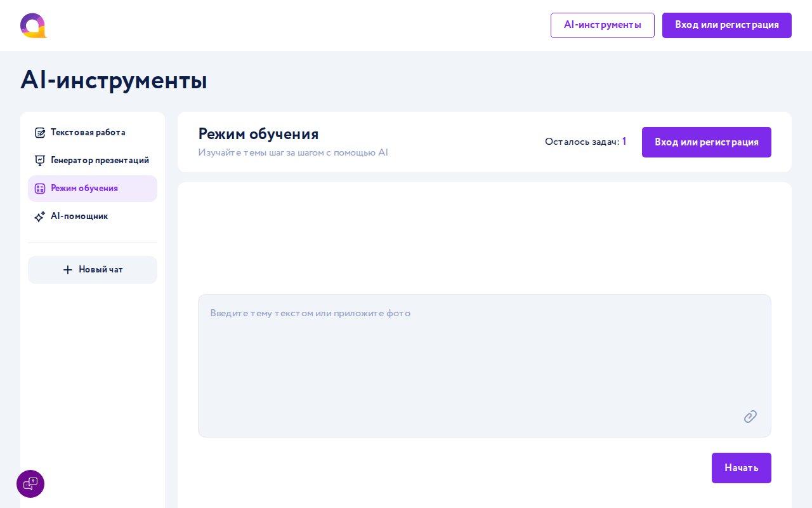Click the Осталось задач counter number
This screenshot has height=508, width=812.
[624, 142]
